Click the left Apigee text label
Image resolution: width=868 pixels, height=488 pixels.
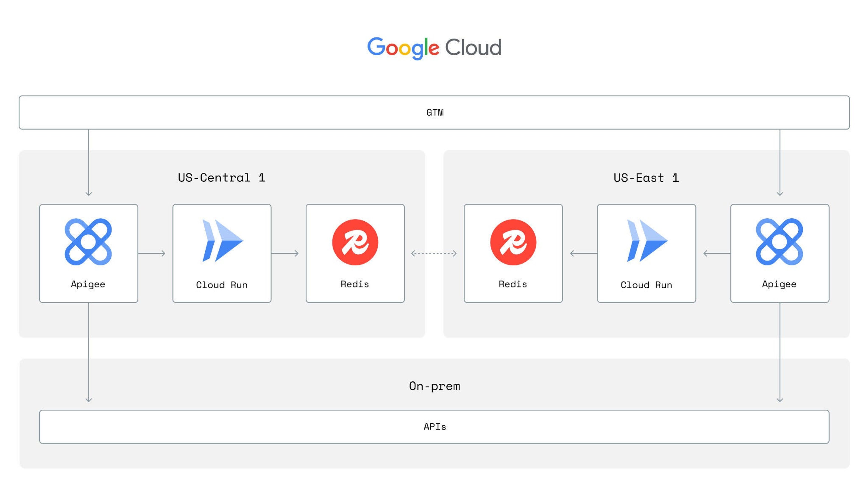coord(88,284)
